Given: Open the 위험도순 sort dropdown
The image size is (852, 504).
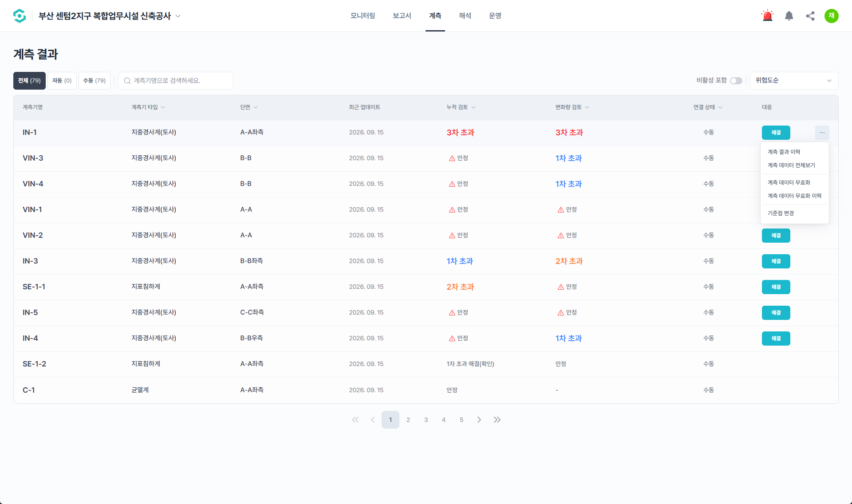Looking at the screenshot, I should 794,81.
